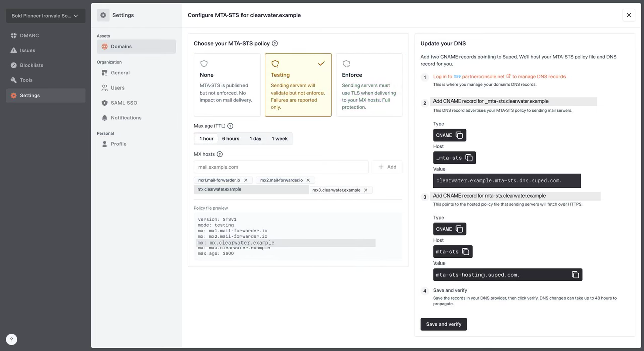
Task: Click 'max_age: 3600' in policy preview
Action: click(216, 254)
